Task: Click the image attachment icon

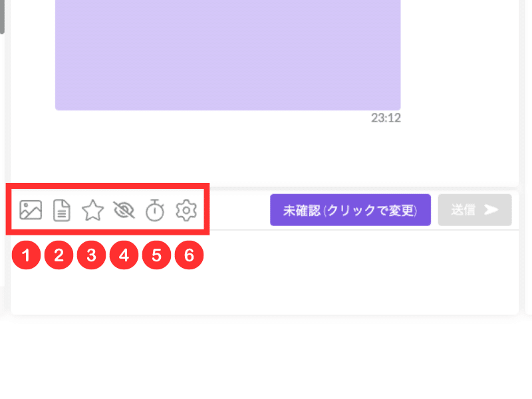Action: click(x=31, y=210)
